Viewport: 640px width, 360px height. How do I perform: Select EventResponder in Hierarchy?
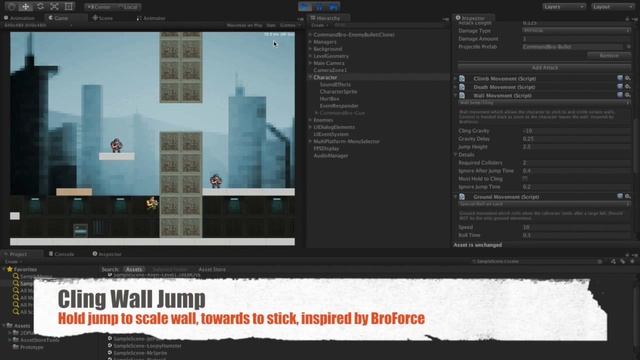[339, 106]
